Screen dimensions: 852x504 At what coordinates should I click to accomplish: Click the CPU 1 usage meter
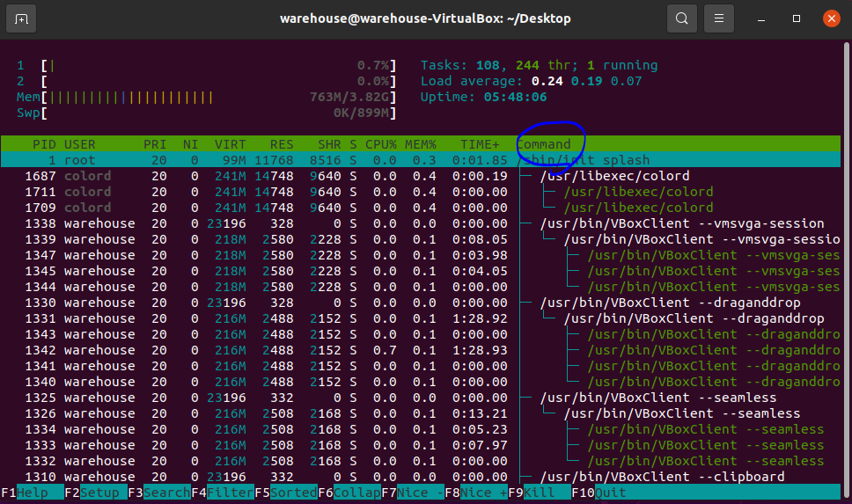(207, 66)
